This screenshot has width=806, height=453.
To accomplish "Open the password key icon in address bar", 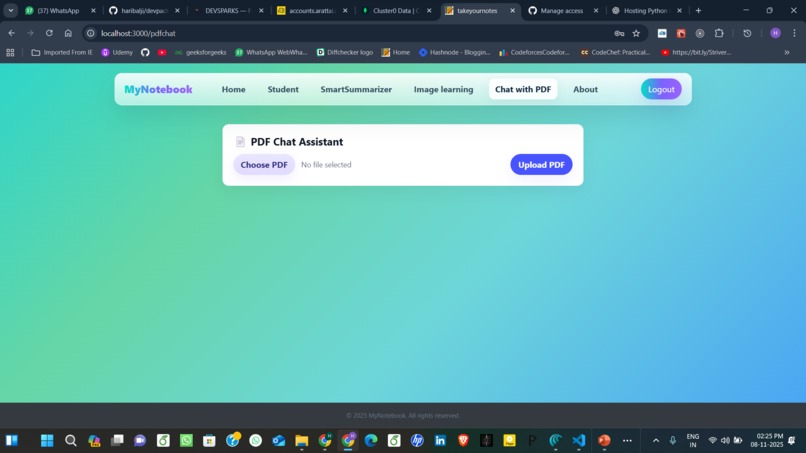I will point(619,33).
